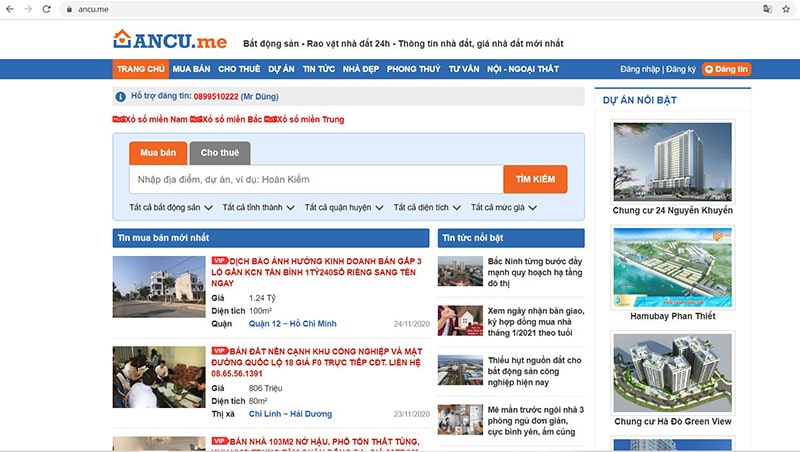Open the CHO THUÊ menu item

coord(239,69)
